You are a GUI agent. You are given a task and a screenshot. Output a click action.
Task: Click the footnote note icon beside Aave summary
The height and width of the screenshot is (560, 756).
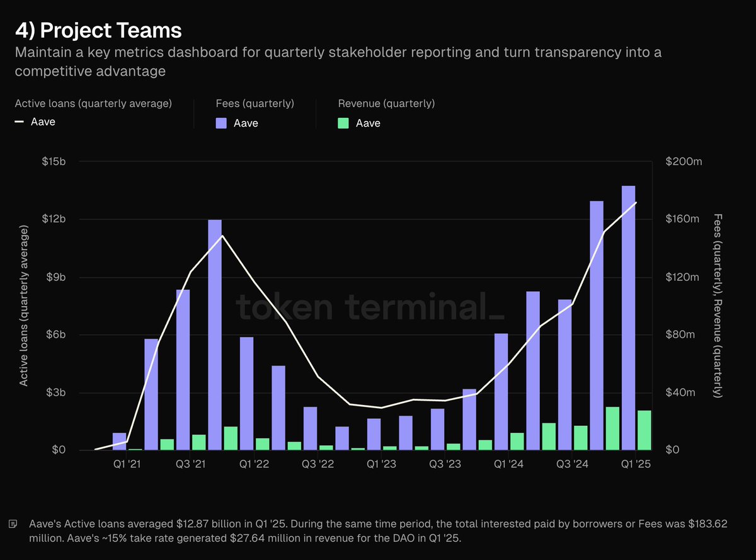13,525
